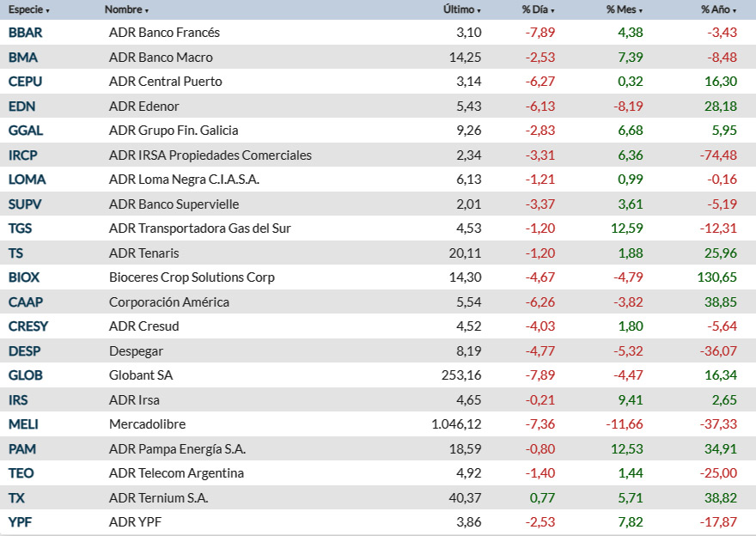Sort table by % Mes column header
Viewport: 756px width, 536px height.
625,9
